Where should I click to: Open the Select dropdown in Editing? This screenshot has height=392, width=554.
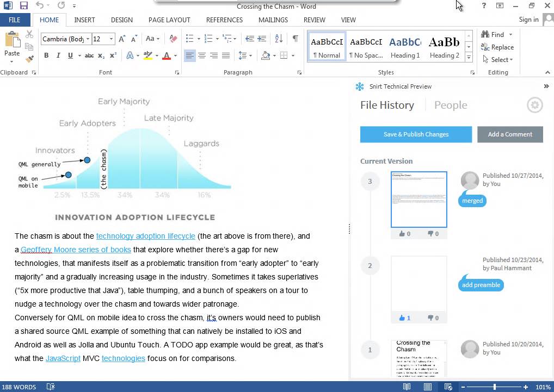click(x=498, y=60)
